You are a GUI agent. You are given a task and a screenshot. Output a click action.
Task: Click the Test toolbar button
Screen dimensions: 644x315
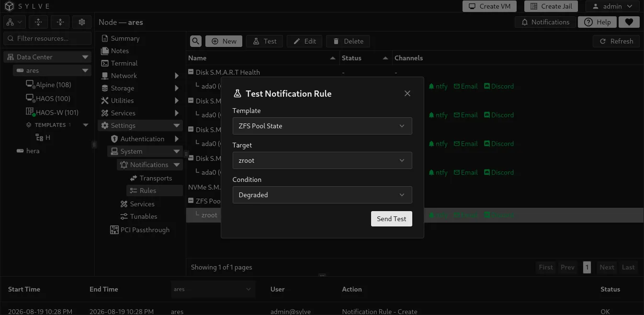pyautogui.click(x=264, y=41)
